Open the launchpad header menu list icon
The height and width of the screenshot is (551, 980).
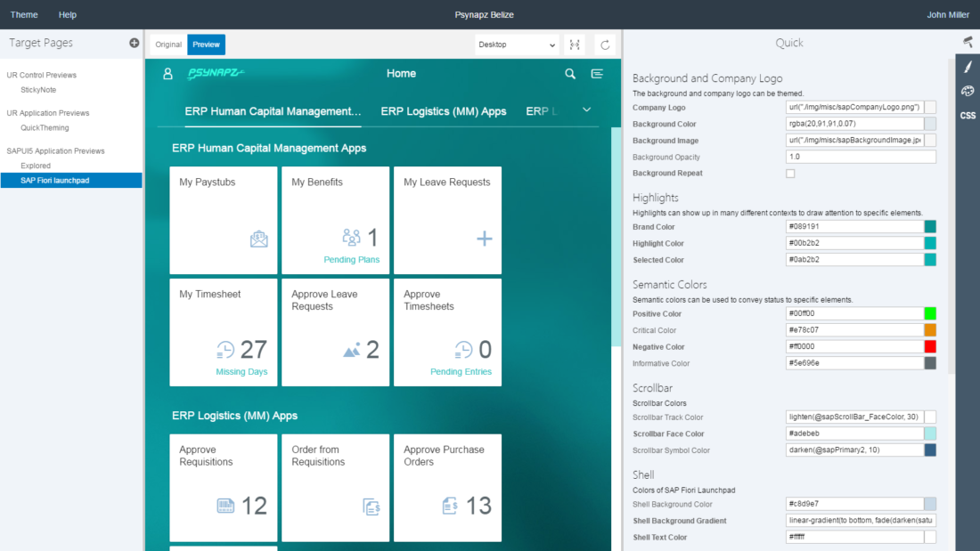pos(597,74)
